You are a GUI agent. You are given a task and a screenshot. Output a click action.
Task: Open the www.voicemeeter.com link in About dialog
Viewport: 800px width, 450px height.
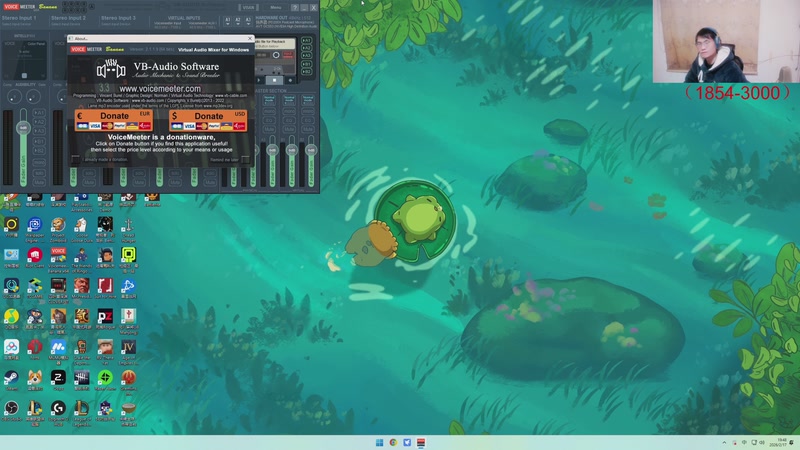coord(160,88)
